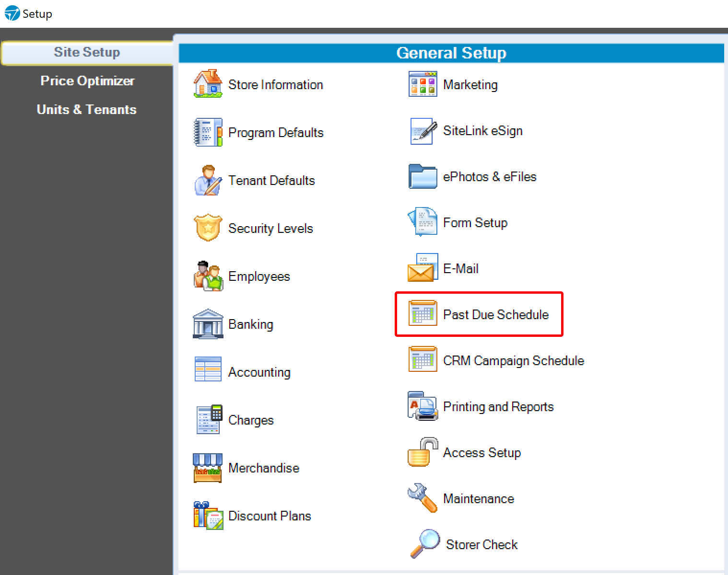Open the CRM Campaign Schedule calendar icon
This screenshot has height=575, width=728.
pyautogui.click(x=423, y=359)
